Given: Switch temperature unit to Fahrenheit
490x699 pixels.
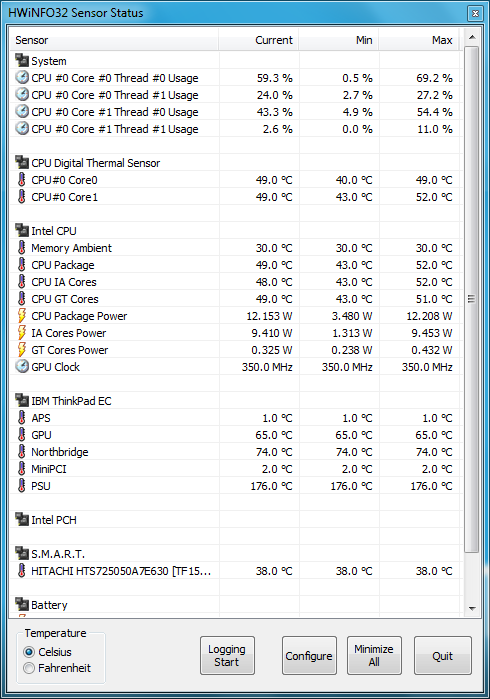Looking at the screenshot, I should [x=29, y=668].
